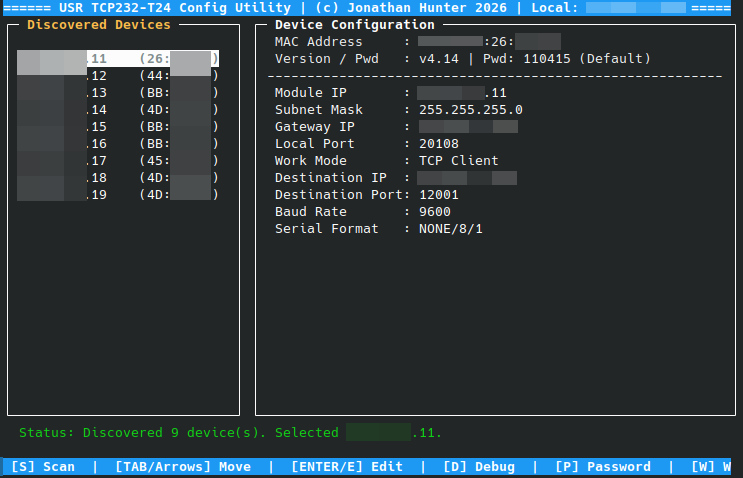Click the Work Mode value TCP Client
Viewport: 743px width, 478px height.
[459, 161]
